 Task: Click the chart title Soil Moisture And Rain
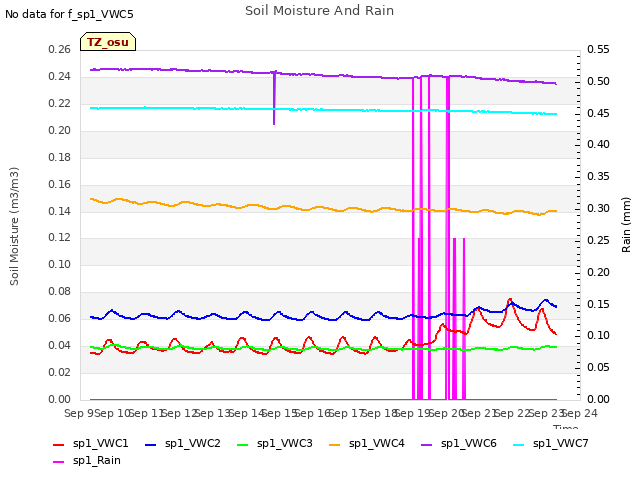click(320, 11)
